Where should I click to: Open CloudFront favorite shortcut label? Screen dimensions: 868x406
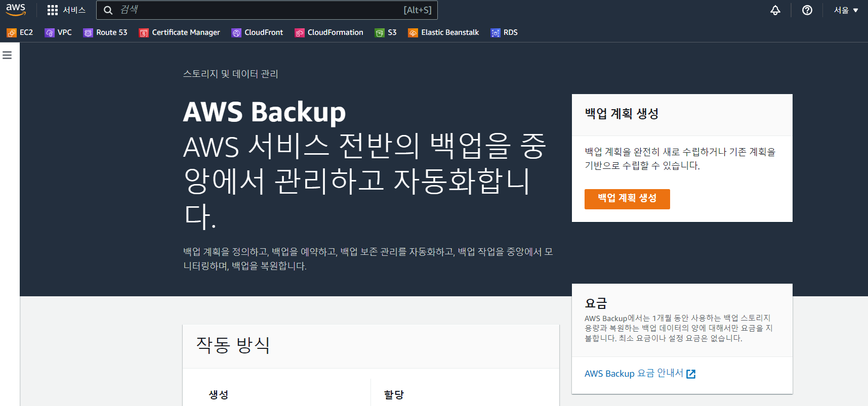click(264, 32)
